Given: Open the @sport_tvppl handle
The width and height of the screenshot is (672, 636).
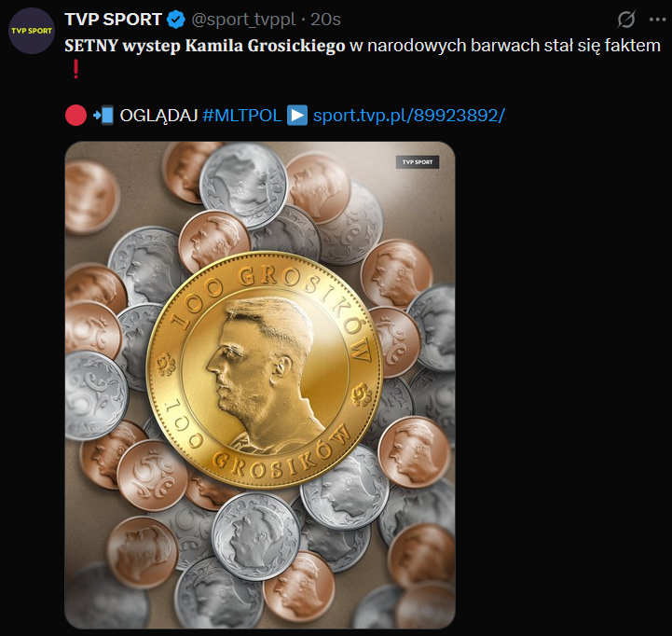Looking at the screenshot, I should point(243,20).
